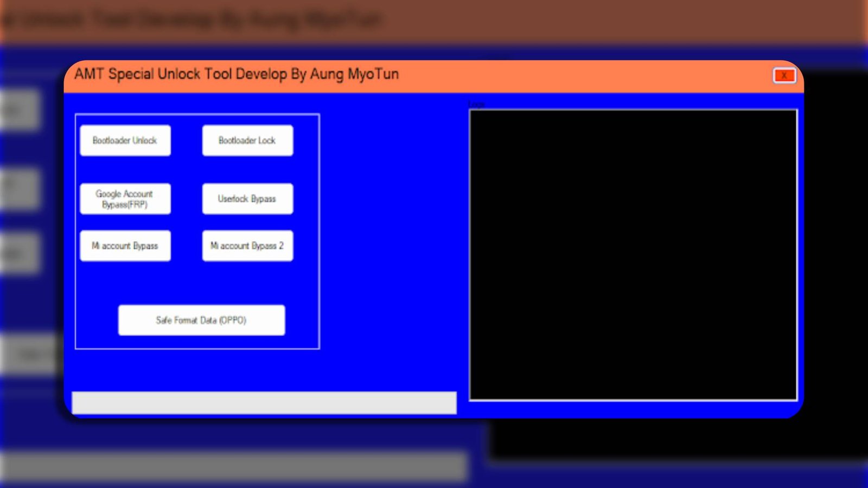The width and height of the screenshot is (868, 488).
Task: Click the red X close icon
Action: [x=783, y=75]
